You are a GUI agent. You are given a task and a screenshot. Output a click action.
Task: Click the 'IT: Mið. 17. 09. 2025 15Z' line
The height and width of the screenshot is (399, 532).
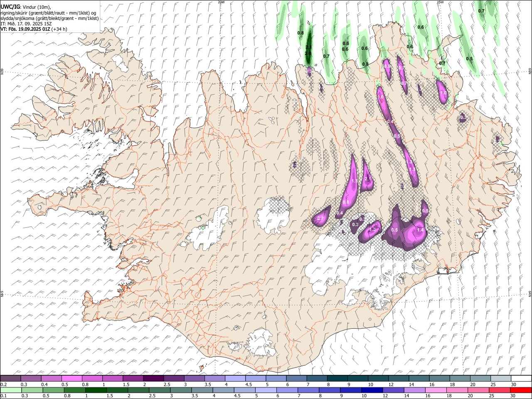26,24
